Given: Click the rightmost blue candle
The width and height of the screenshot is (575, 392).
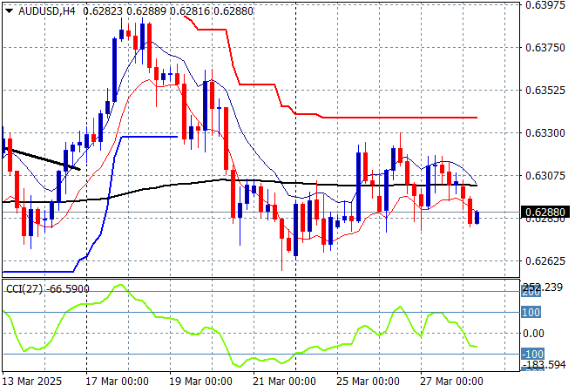Looking at the screenshot, I should pyautogui.click(x=477, y=216).
